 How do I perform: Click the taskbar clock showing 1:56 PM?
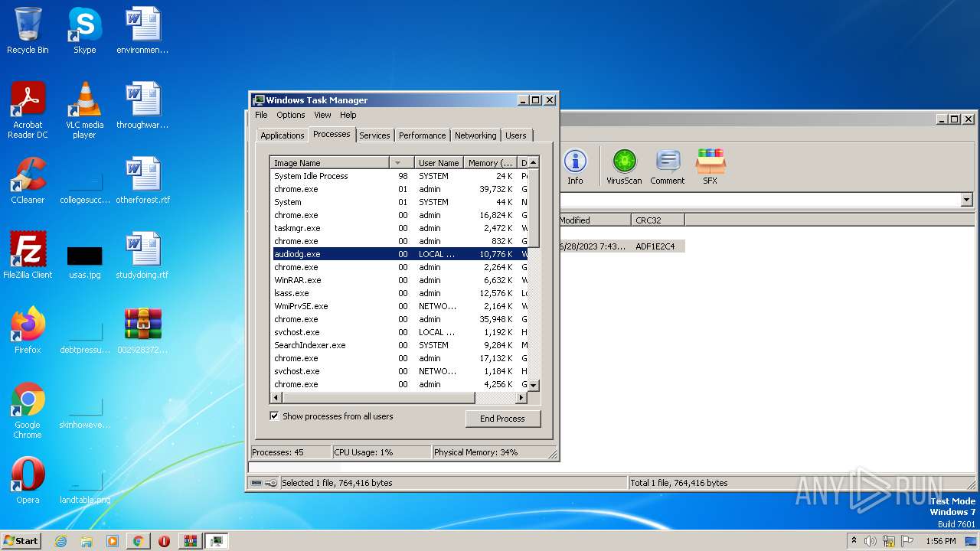(x=940, y=541)
